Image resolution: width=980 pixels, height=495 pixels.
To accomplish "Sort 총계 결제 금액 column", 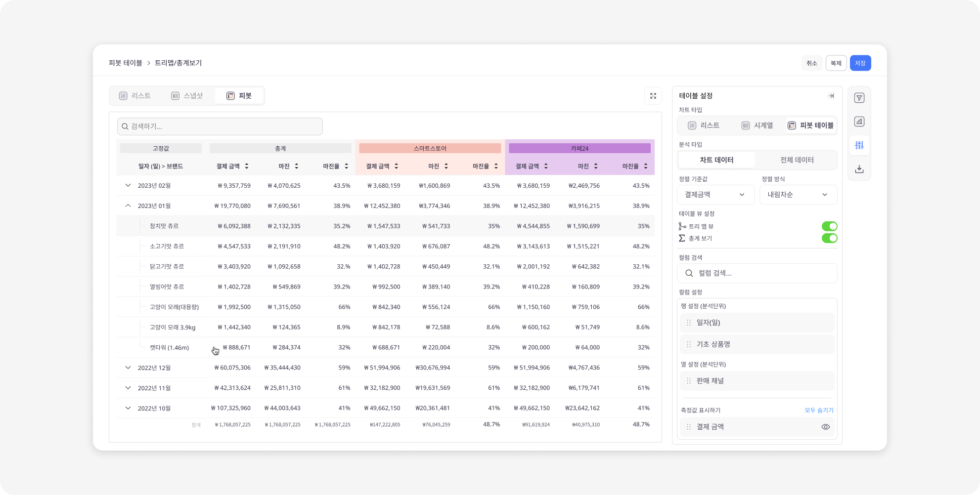I will (x=247, y=166).
